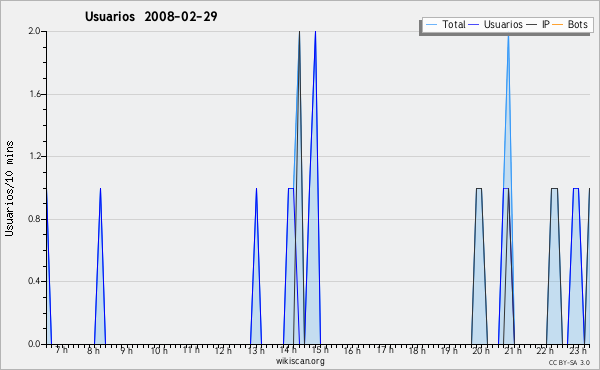The image size is (600, 370).
Task: Click the y-axis value 1.2
Action: pyautogui.click(x=35, y=156)
